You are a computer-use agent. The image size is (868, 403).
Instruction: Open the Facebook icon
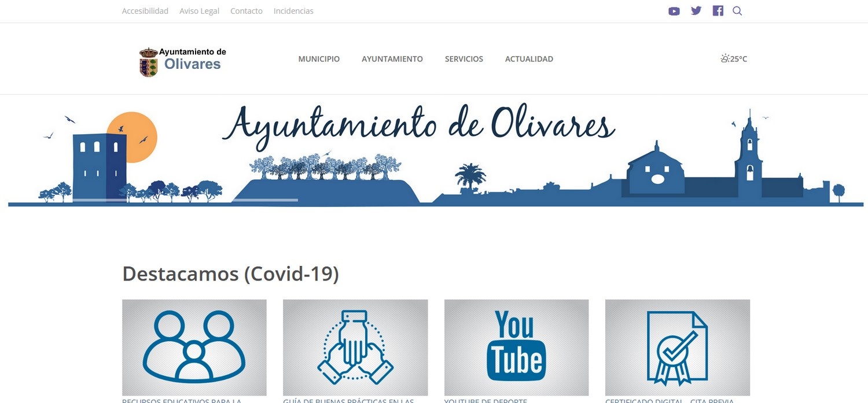(718, 10)
